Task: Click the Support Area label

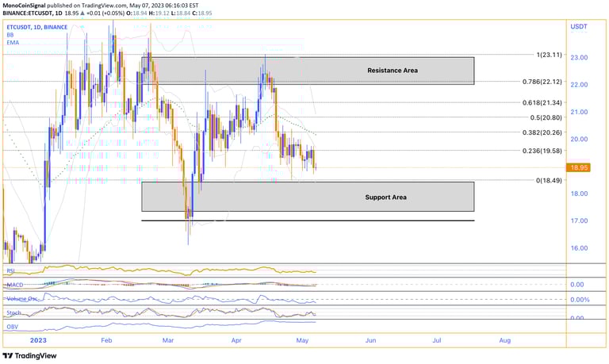Action: click(x=385, y=197)
